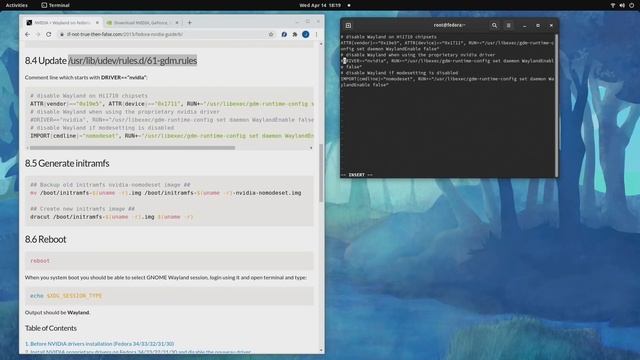
Task: Click the echo $XDG_SESSION_TYPE command
Action: [x=66, y=296]
